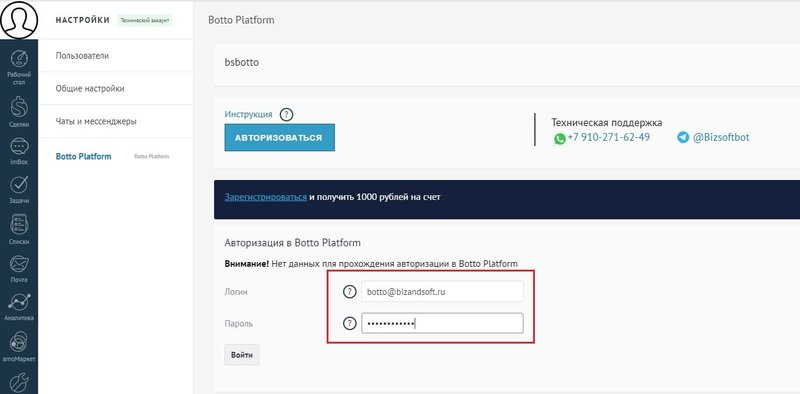Open amoМаркет marketplace icon
This screenshot has width=800, height=394.
tap(19, 342)
